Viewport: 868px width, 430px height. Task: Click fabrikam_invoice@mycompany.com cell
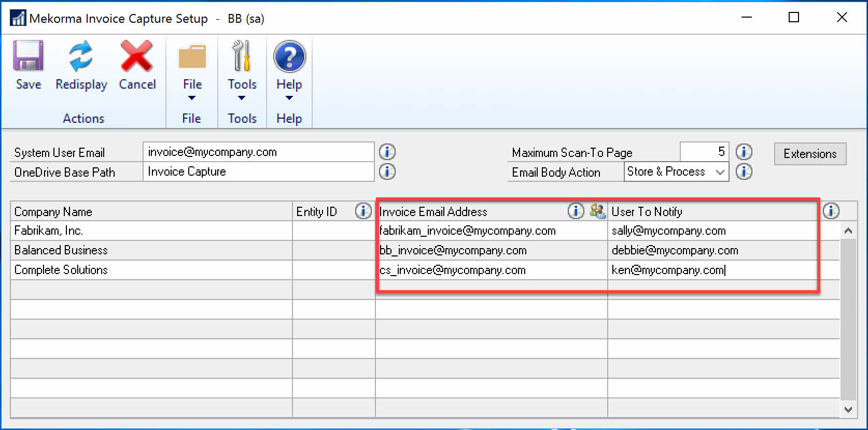[492, 231]
